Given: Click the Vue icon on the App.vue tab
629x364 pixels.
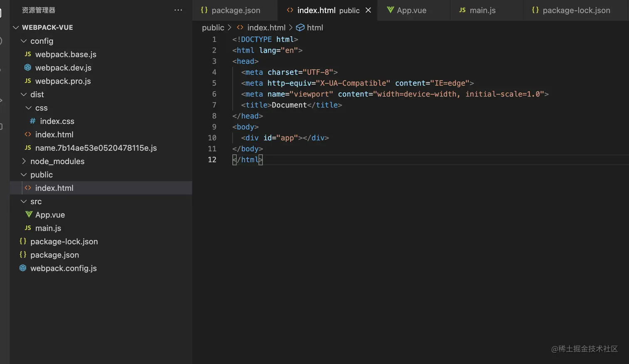Looking at the screenshot, I should click(x=390, y=10).
